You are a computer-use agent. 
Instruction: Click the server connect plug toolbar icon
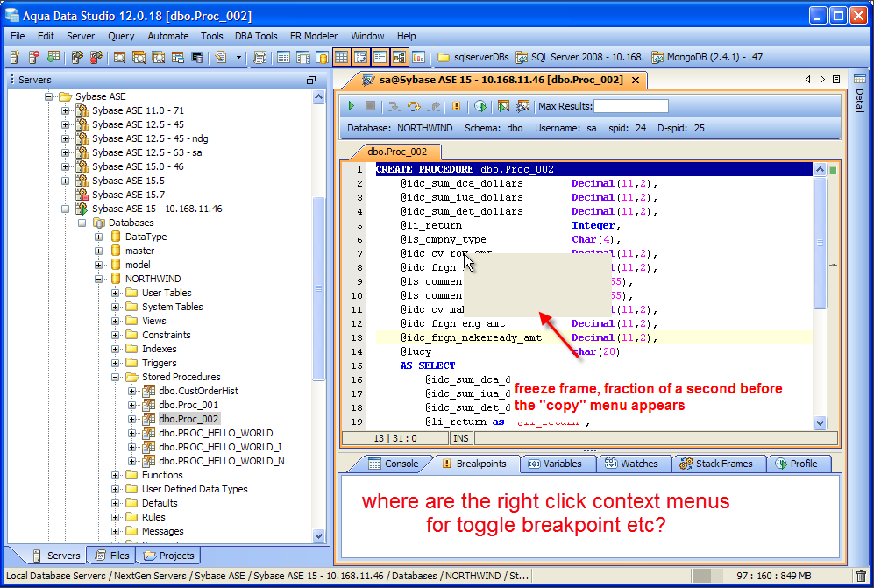coord(77,57)
